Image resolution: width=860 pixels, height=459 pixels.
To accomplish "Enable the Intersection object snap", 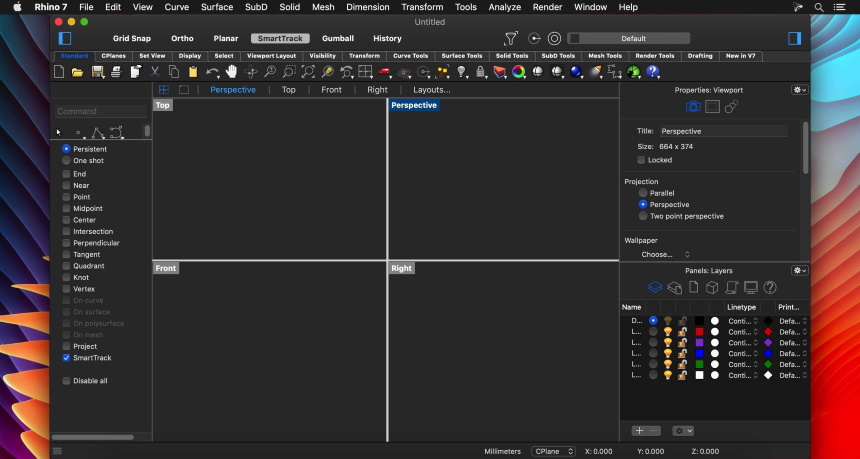I will (x=66, y=231).
